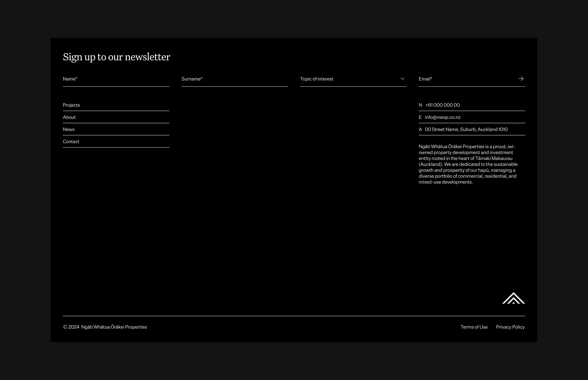This screenshot has height=380, width=588.
Task: Focus the Surname* input field
Action: pyautogui.click(x=234, y=79)
